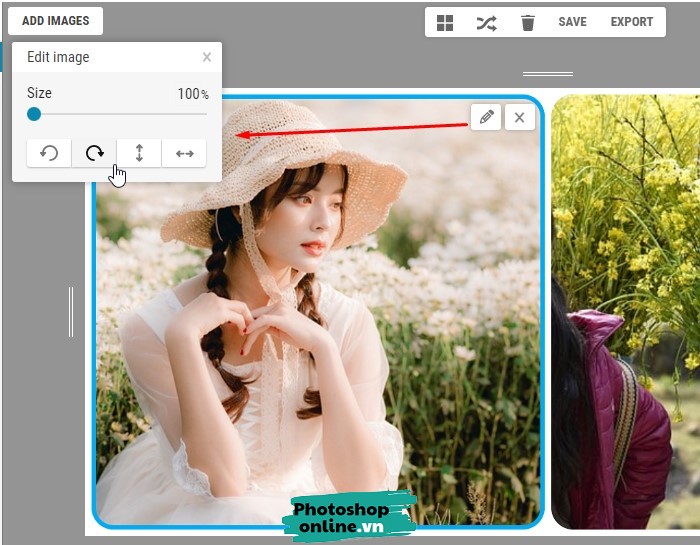This screenshot has width=700, height=545.
Task: Click the middle of the Size slider track
Action: [118, 114]
